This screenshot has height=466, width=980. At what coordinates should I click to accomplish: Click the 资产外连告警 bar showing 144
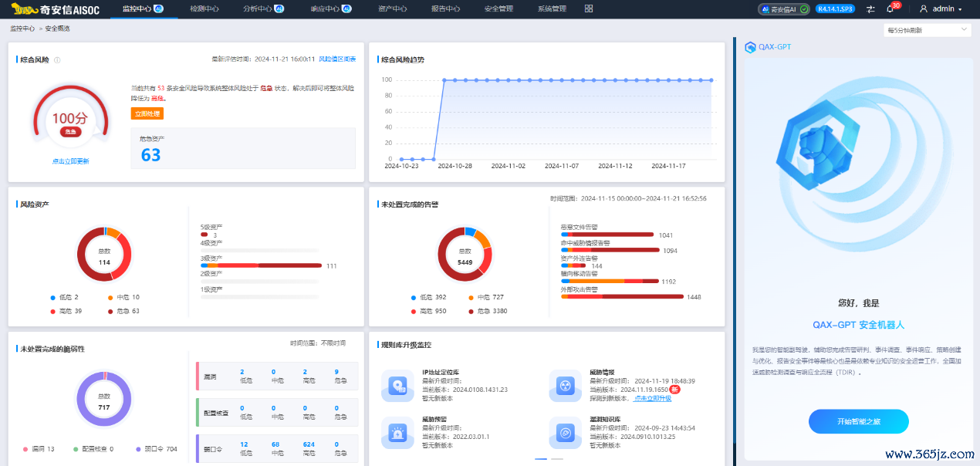(x=573, y=265)
